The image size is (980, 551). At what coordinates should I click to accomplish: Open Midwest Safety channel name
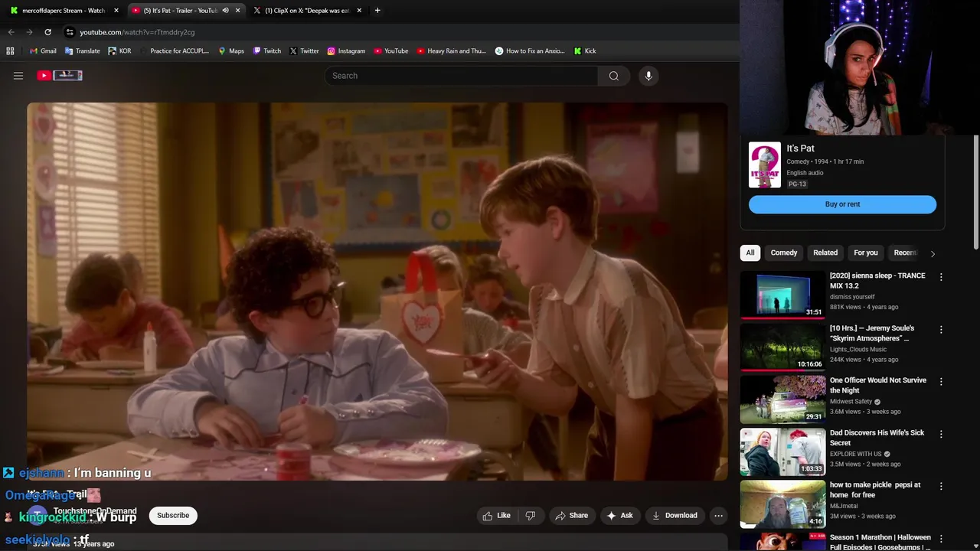click(x=851, y=402)
